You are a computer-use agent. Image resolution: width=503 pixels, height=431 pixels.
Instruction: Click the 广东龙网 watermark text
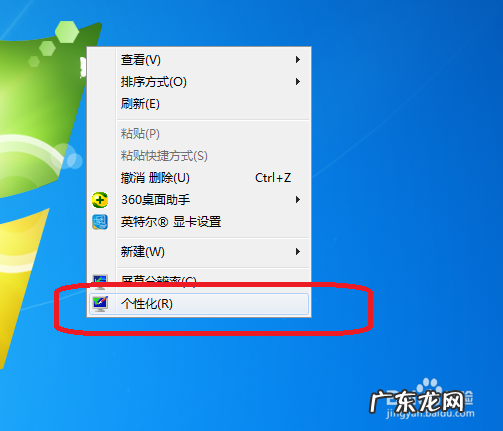point(417,402)
